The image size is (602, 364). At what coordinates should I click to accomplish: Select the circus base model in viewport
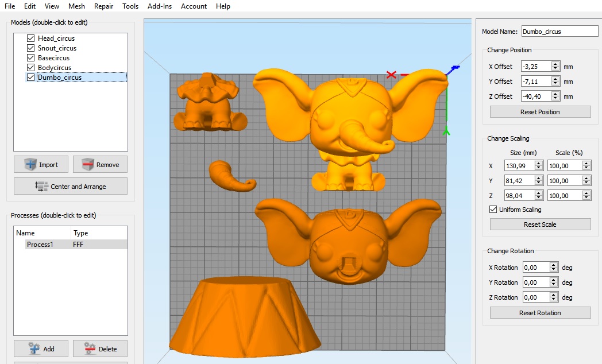tap(244, 318)
